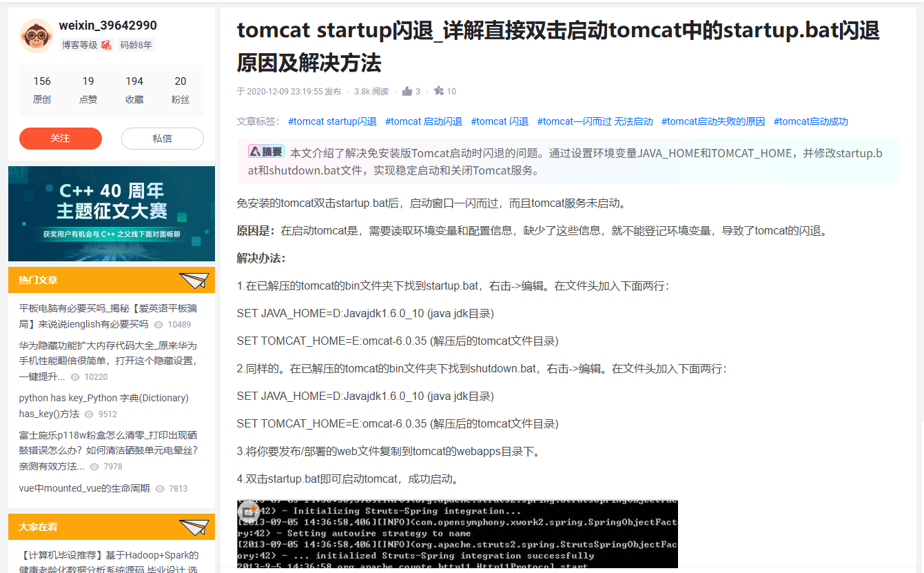This screenshot has width=924, height=573.
Task: Click the paper plane icon in 热门文章 header
Action: 195,279
